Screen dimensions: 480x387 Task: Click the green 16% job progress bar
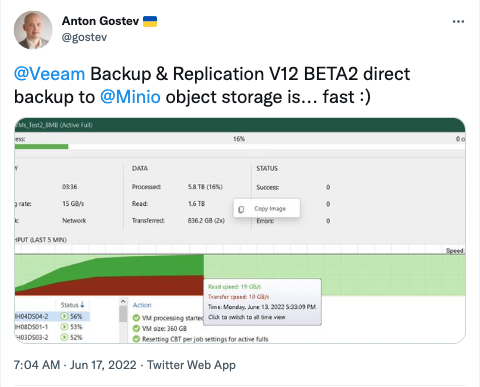click(x=41, y=146)
